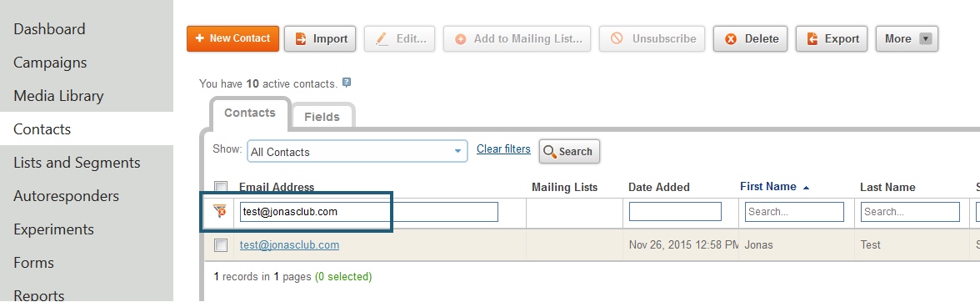Image resolution: width=980 pixels, height=302 pixels.
Task: Click the Date Added filter box
Action: tap(675, 212)
